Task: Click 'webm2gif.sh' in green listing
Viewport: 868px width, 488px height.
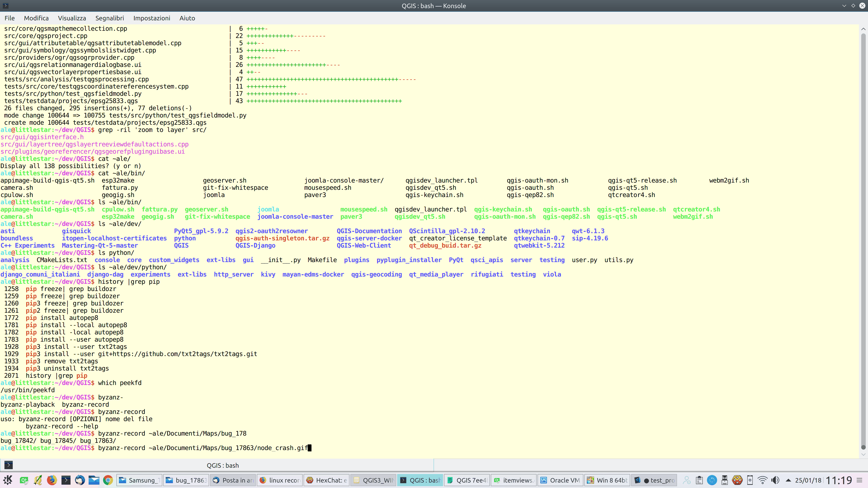Action: [693, 217]
